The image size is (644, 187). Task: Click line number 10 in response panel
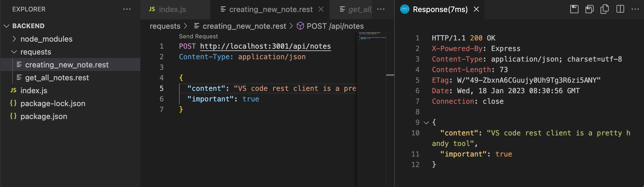415,133
